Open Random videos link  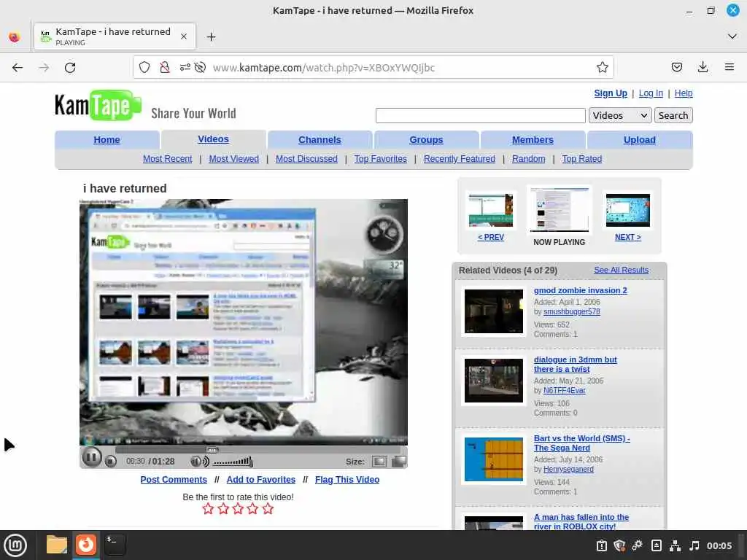pyautogui.click(x=528, y=159)
